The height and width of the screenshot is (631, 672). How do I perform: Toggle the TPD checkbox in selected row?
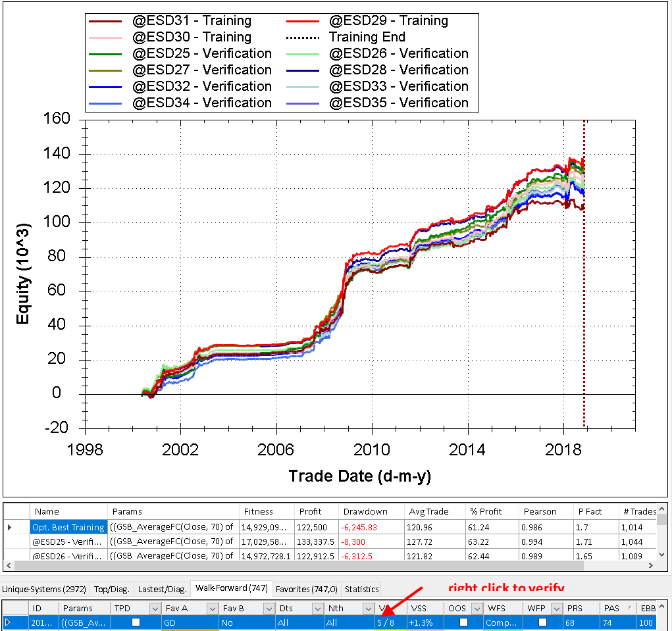click(136, 622)
